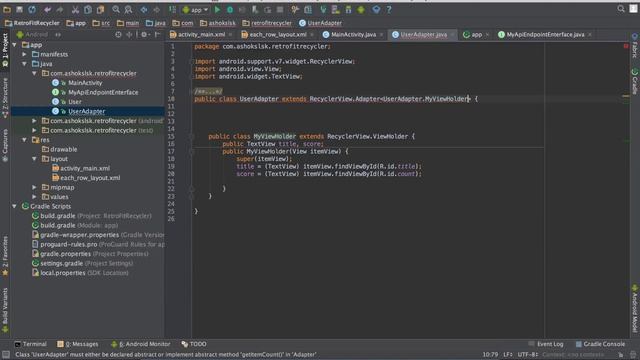Screen dimensions: 640x360
Task: Click the Make Project build icon
Action: 173,9
